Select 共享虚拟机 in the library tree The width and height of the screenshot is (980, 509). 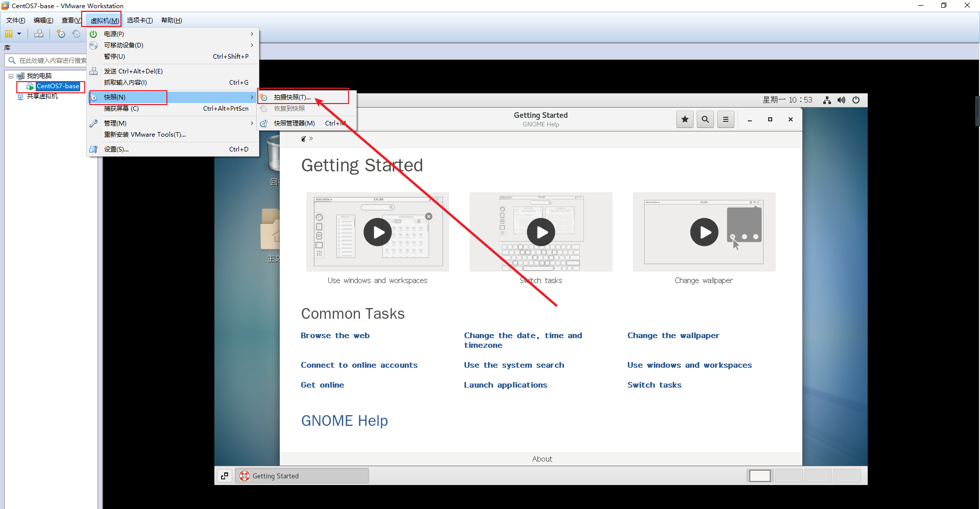point(42,96)
